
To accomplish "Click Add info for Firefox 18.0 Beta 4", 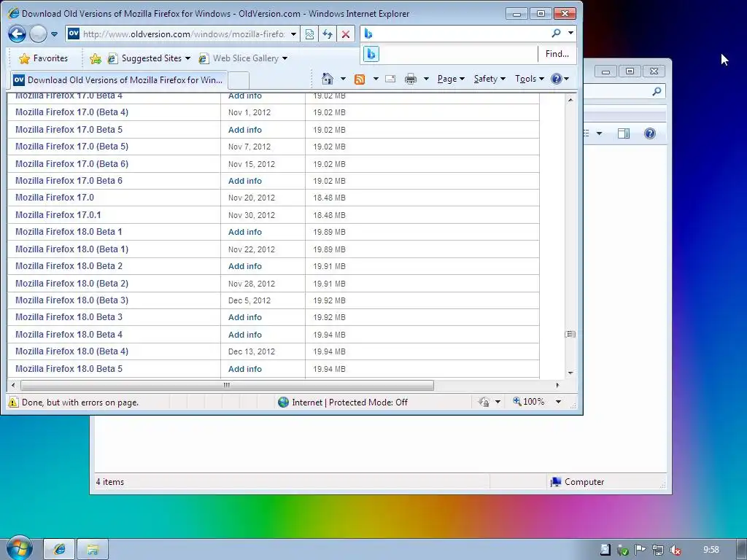I will [245, 335].
